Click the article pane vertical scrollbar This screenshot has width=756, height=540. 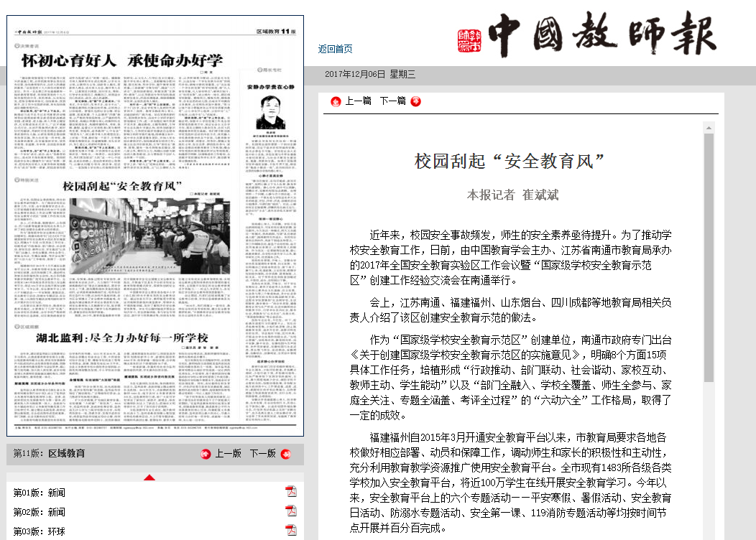click(x=709, y=287)
